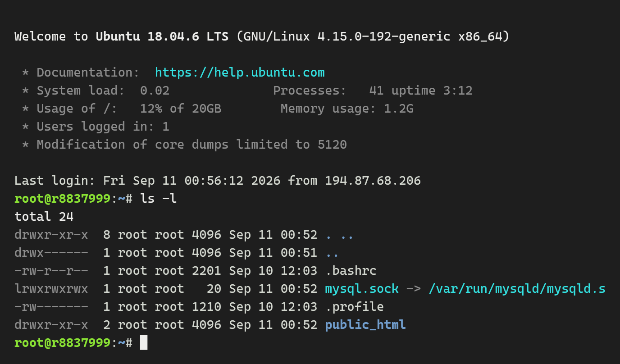Click the Processes count 41
This screenshot has width=620, height=364.
tap(376, 91)
